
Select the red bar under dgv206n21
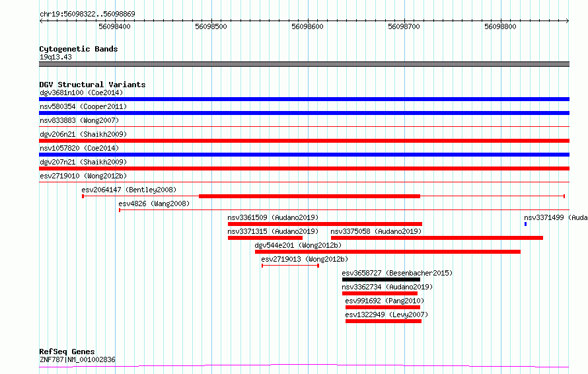click(x=304, y=141)
